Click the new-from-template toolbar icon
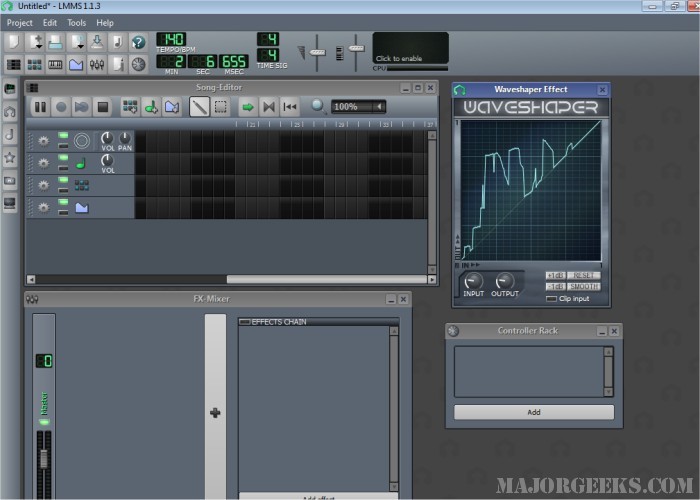This screenshot has height=500, width=700. (34, 42)
